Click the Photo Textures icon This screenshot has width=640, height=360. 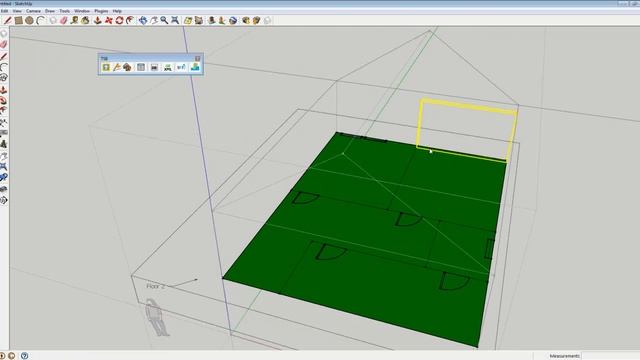[222, 20]
